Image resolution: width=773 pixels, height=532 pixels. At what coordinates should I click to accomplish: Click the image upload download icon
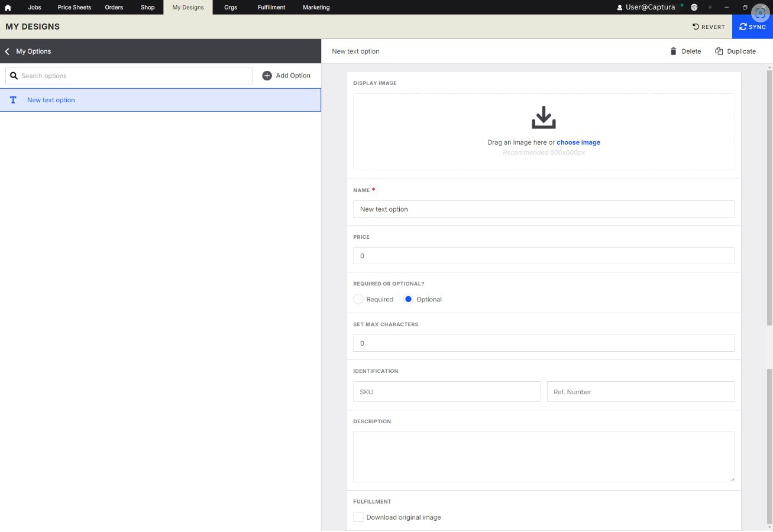(544, 117)
